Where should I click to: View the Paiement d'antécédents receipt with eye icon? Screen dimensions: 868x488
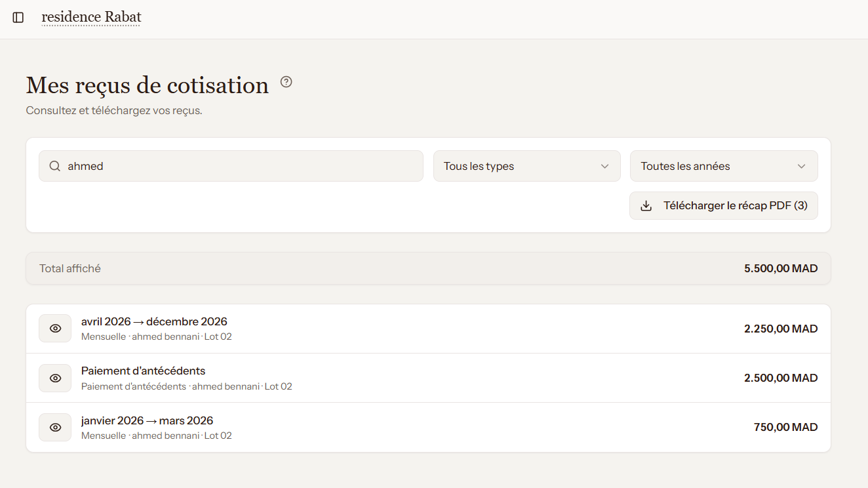click(x=55, y=378)
